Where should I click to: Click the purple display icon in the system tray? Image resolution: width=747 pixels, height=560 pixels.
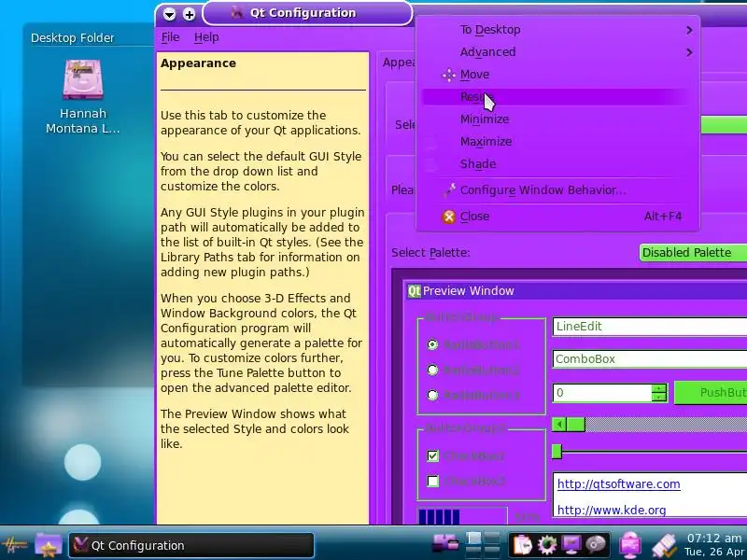coord(571,544)
